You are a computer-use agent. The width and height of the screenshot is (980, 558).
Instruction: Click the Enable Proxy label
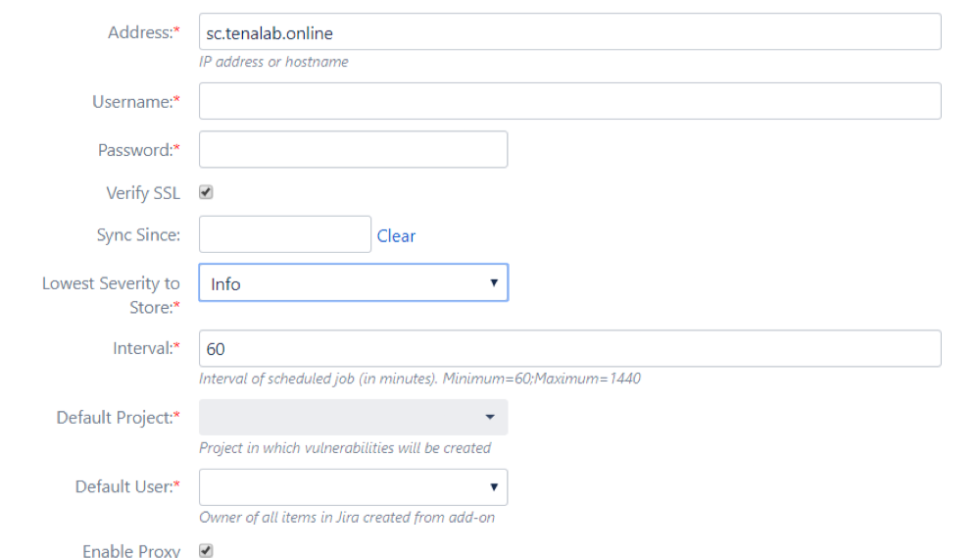[130, 551]
